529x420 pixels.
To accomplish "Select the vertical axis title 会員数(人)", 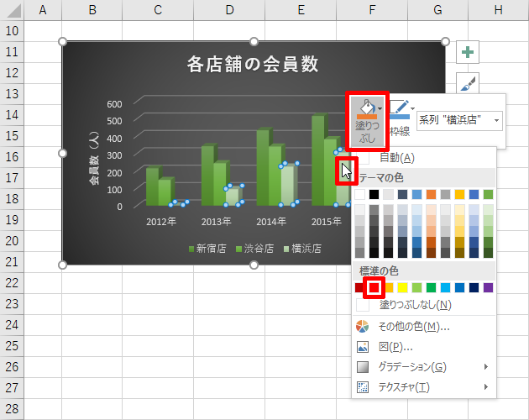I will tap(94, 159).
